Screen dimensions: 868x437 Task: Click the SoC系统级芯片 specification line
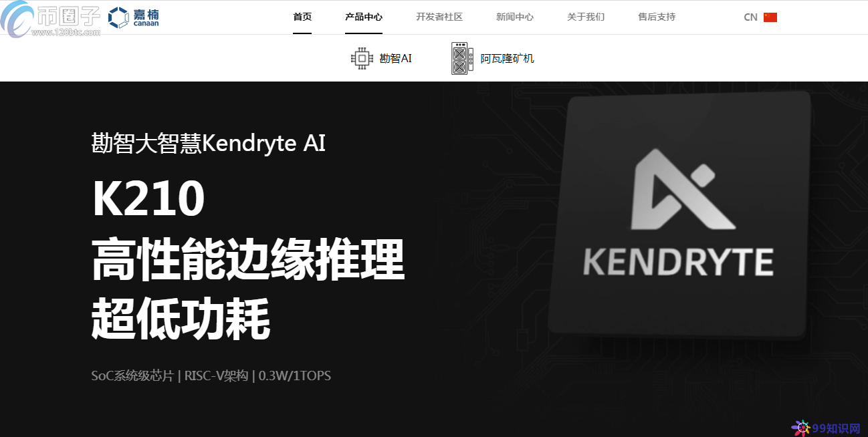tap(211, 376)
